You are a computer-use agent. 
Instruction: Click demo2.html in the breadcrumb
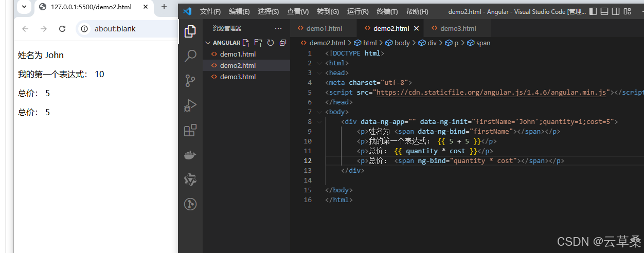327,43
